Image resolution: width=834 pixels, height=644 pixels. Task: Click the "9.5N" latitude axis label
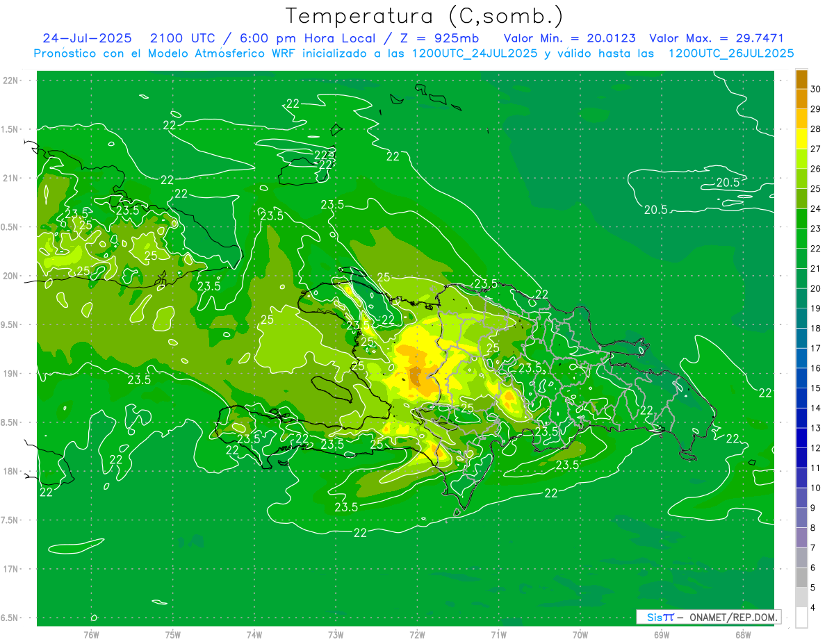pos(10,324)
